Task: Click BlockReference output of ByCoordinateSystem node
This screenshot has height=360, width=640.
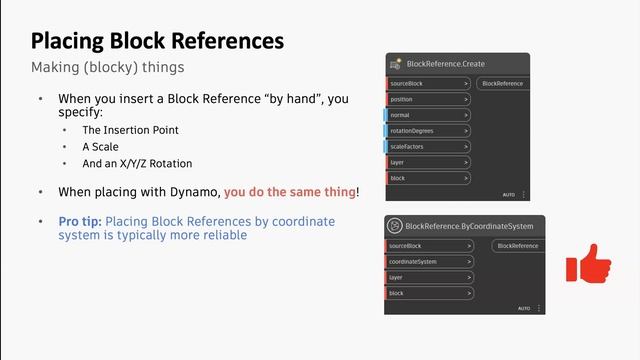Action: click(518, 246)
